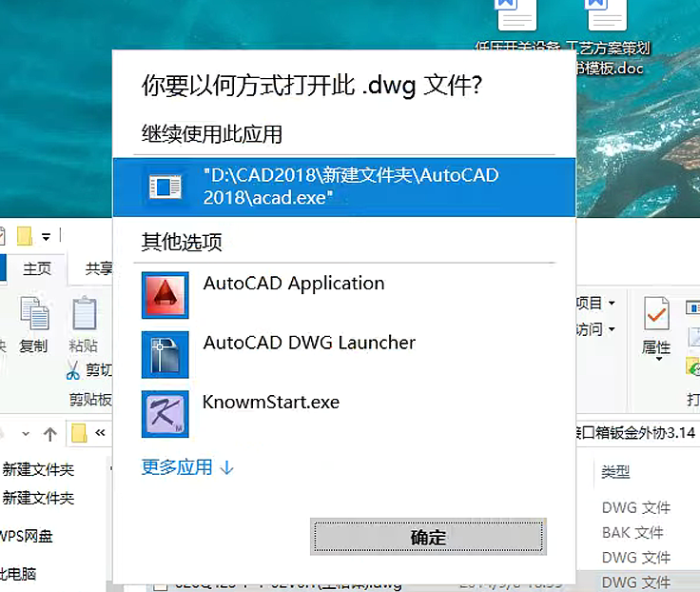700x592 pixels.
Task: Open 此电脑 in navigation pane
Action: coord(18,574)
